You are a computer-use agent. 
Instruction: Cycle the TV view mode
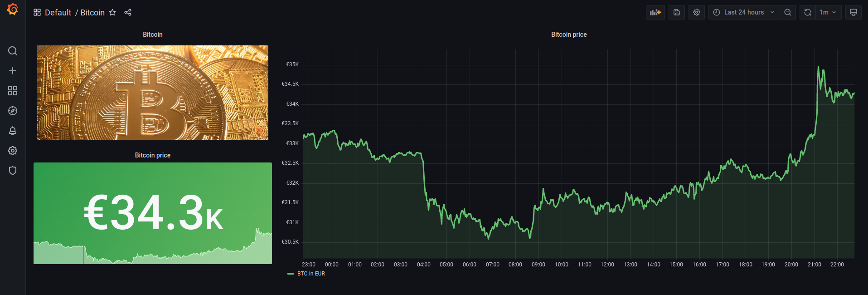(853, 12)
